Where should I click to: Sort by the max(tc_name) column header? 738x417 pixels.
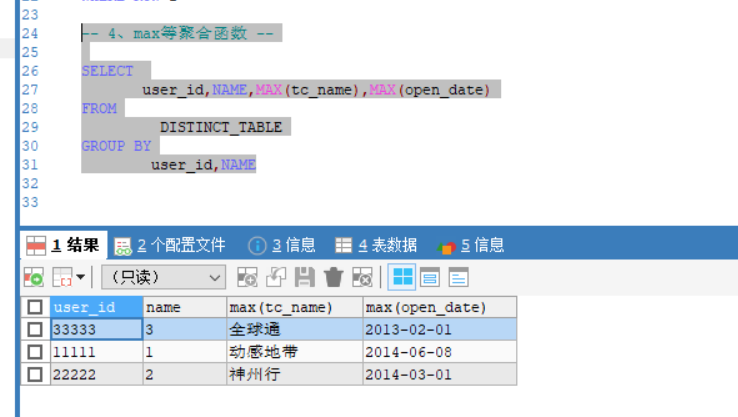point(295,307)
